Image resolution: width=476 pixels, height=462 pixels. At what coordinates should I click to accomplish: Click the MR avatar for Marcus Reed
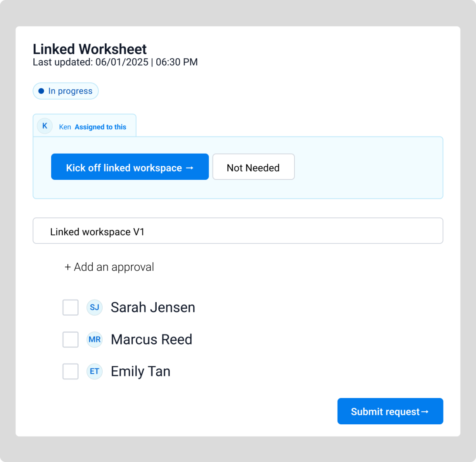pyautogui.click(x=94, y=340)
